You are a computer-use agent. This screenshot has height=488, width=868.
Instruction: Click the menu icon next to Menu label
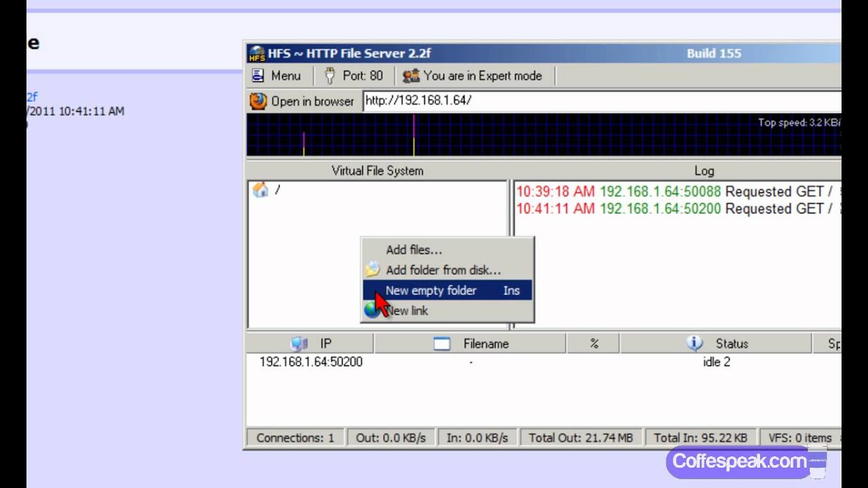[258, 75]
